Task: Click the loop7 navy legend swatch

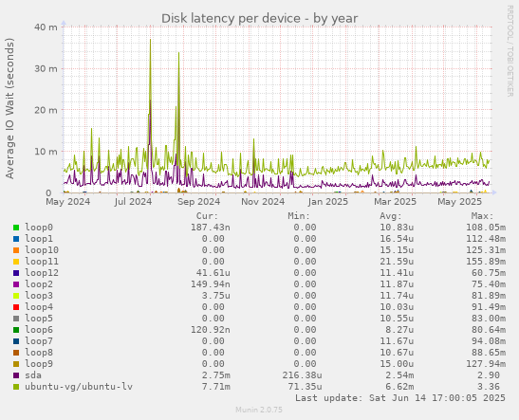Action: [16, 341]
